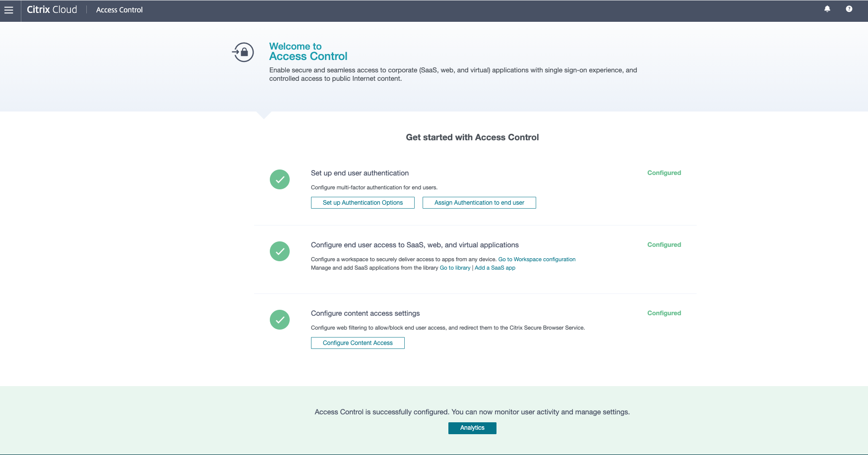
Task: Click the checkmark for SaaS, web, virtual apps step
Action: click(280, 251)
